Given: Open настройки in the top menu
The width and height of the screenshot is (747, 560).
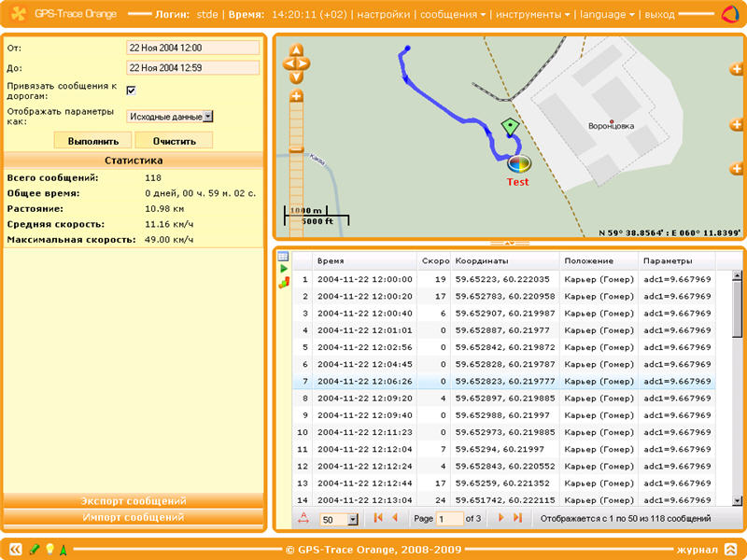Looking at the screenshot, I should (383, 15).
